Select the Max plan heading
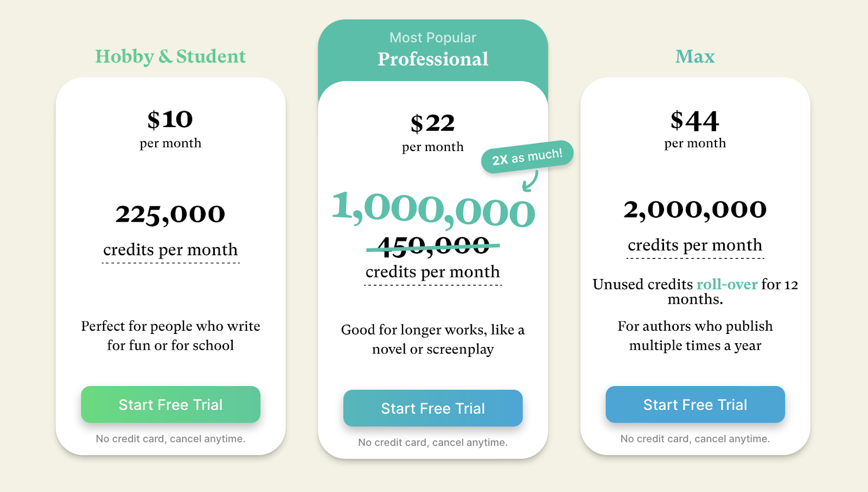Screen dimensions: 868x492 (695, 56)
